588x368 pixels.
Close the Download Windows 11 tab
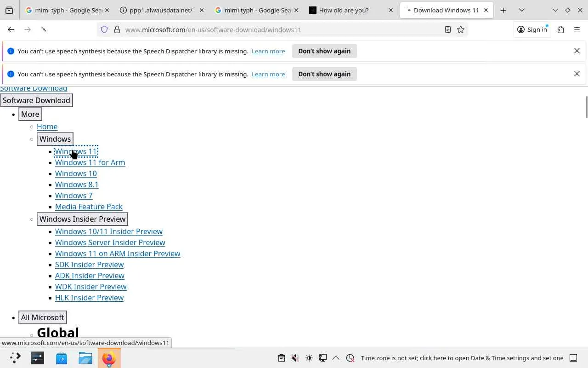(x=486, y=10)
